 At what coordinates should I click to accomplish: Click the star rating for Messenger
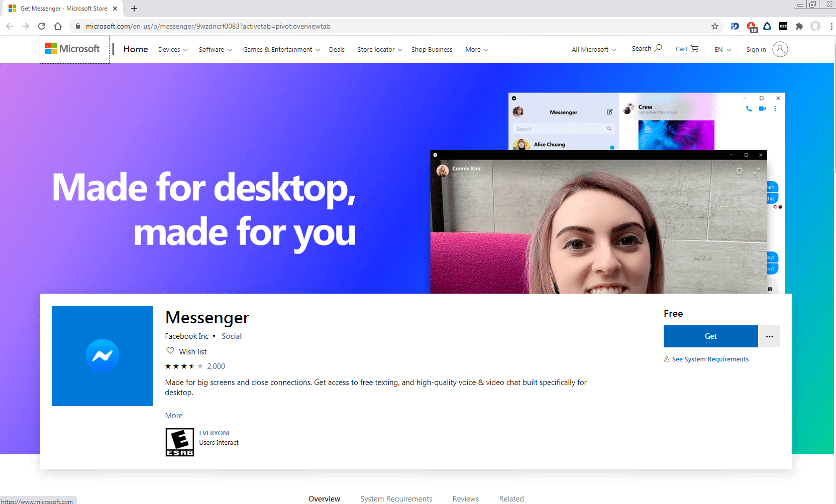pos(184,366)
